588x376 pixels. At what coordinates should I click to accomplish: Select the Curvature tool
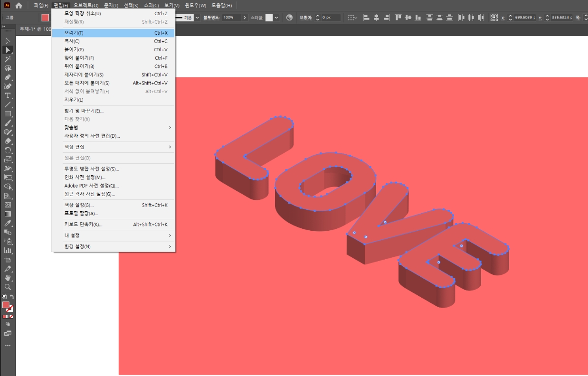[8, 86]
